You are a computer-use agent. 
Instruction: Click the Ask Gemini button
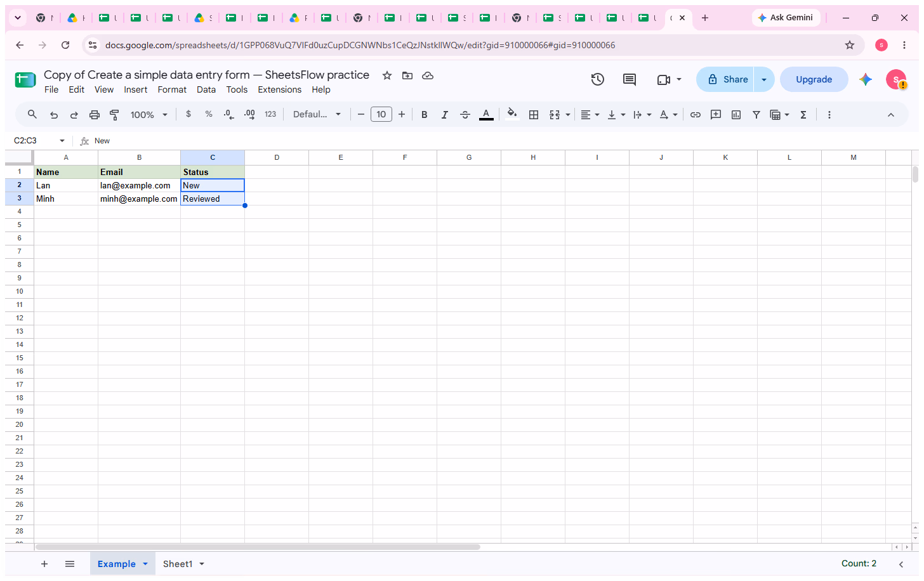click(x=786, y=18)
